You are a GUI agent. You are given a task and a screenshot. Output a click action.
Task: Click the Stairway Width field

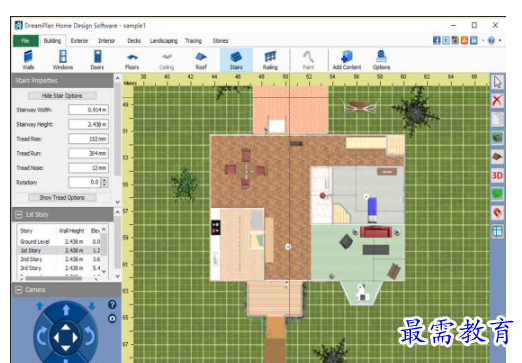pos(88,110)
